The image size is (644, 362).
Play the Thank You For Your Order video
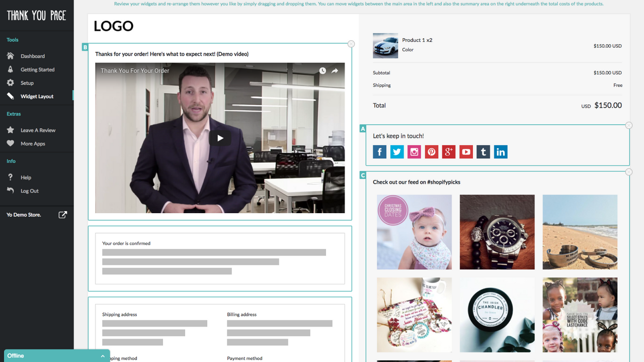[220, 138]
